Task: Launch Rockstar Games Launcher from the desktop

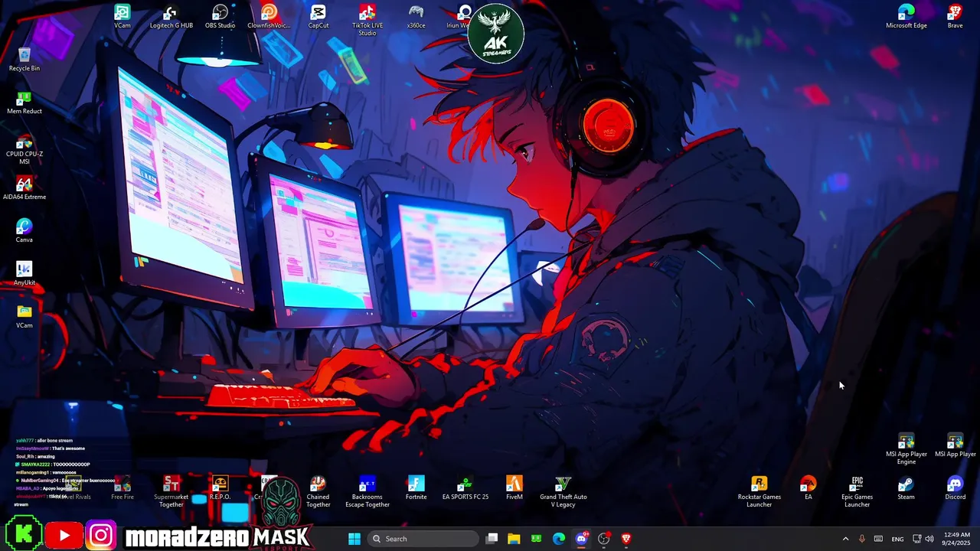Action: tap(759, 491)
